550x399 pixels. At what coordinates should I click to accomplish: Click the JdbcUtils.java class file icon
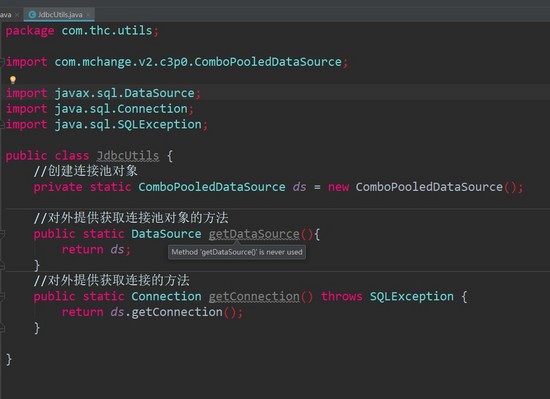click(32, 14)
